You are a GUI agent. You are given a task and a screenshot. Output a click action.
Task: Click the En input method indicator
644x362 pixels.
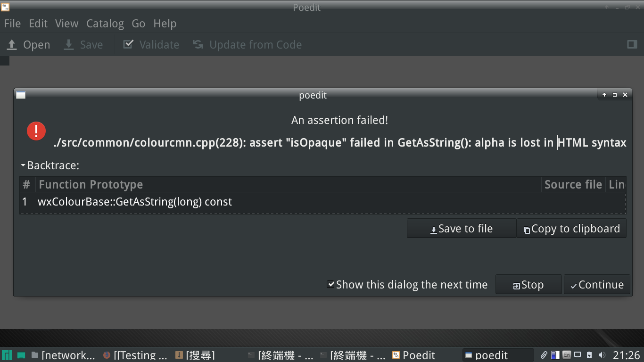tap(567, 355)
